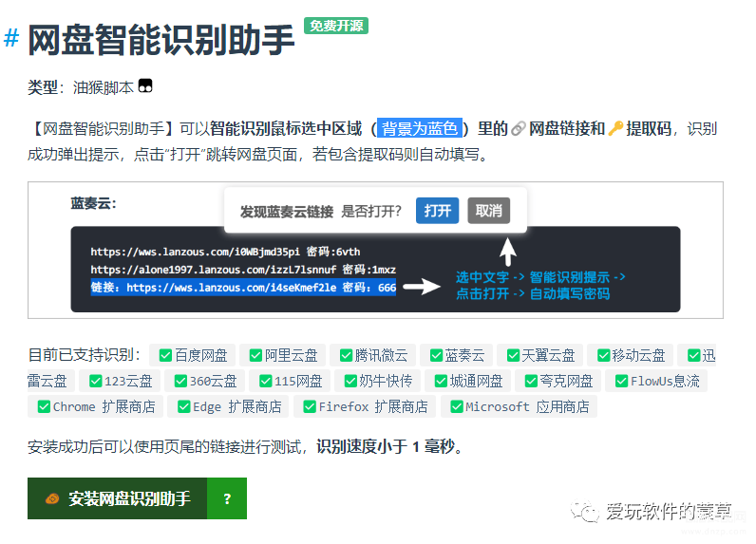Click the Chrome 扩展商店 tag
Image resolution: width=756 pixels, height=544 pixels.
(96, 406)
